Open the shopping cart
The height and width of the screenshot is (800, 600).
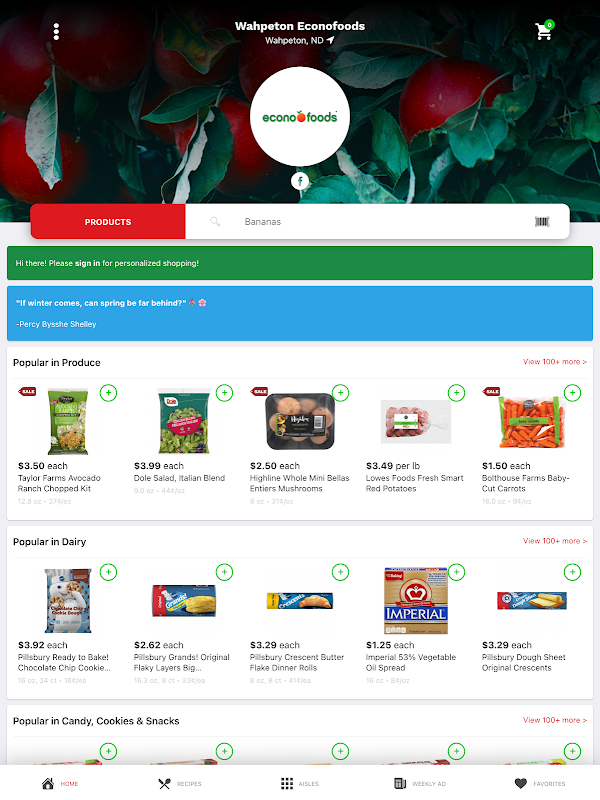click(544, 31)
